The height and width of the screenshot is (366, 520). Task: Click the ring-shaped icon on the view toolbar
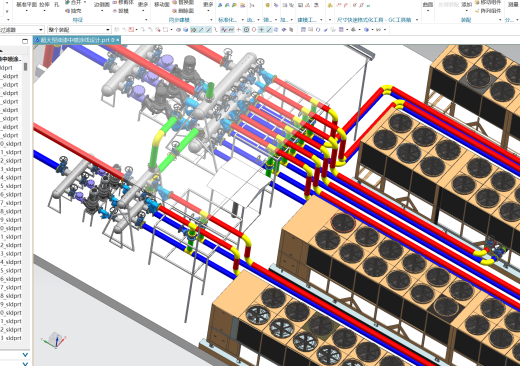[318, 30]
